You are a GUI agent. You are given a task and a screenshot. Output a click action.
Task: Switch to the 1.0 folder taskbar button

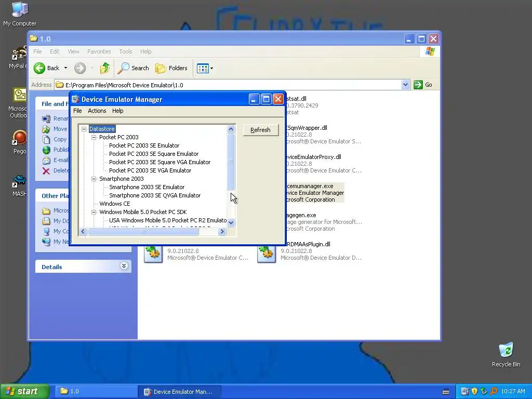click(x=96, y=392)
